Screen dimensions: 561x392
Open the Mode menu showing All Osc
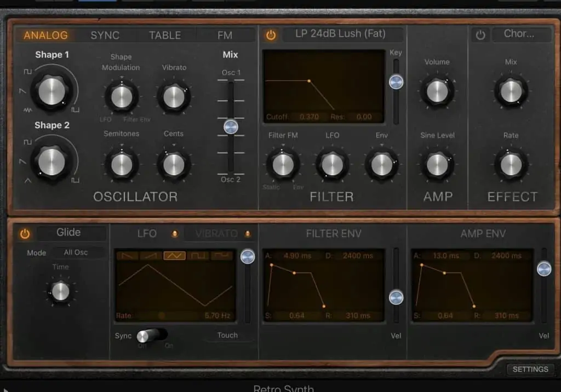[78, 252]
